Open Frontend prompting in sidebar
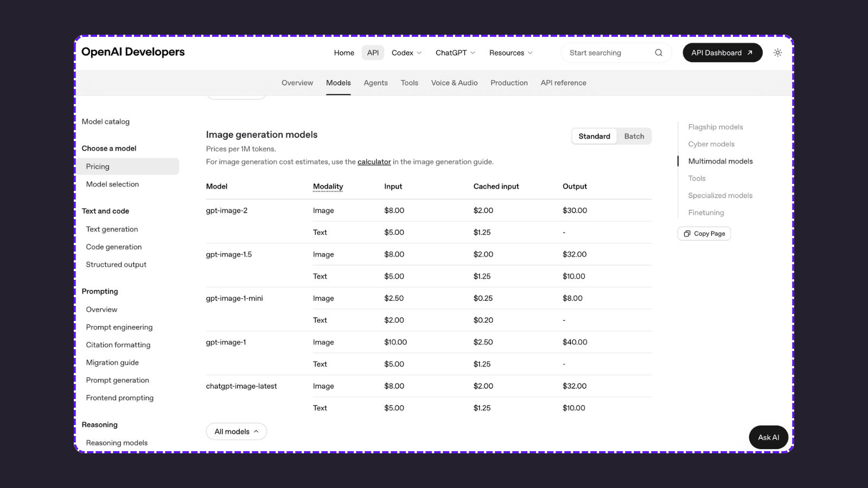The height and width of the screenshot is (488, 868). tap(120, 398)
